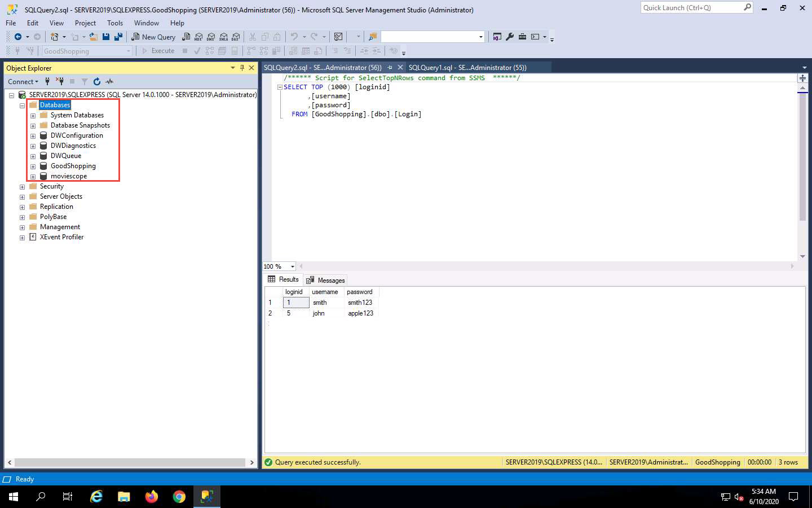Viewport: 812px width, 508px height.
Task: Click the Object Explorer horizontal scrollbar
Action: 130,462
